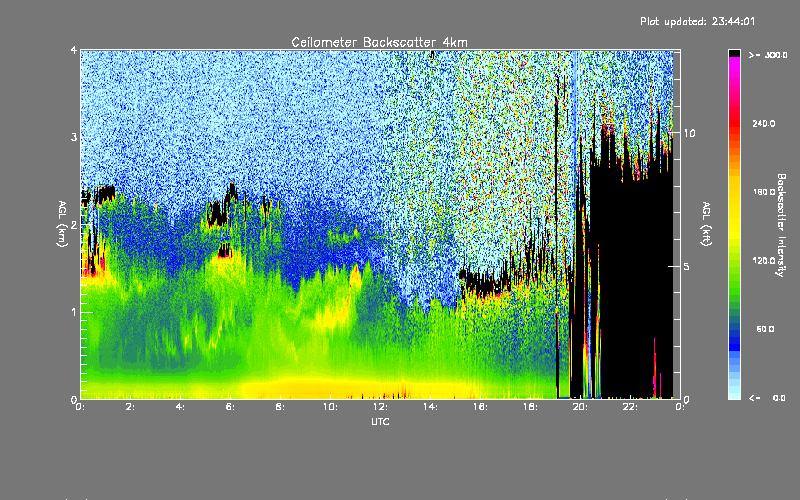Click the "3" tick on the km axis

coord(74,138)
